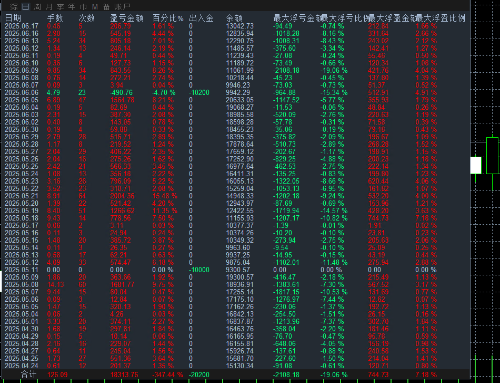Click max floating loss -2108.18 on 2025.06.09
This screenshot has height=383, width=500.
pyautogui.click(x=286, y=70)
